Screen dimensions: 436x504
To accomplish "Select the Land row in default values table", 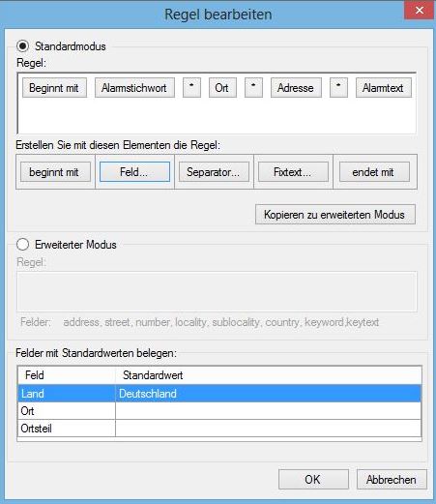I will click(219, 394).
